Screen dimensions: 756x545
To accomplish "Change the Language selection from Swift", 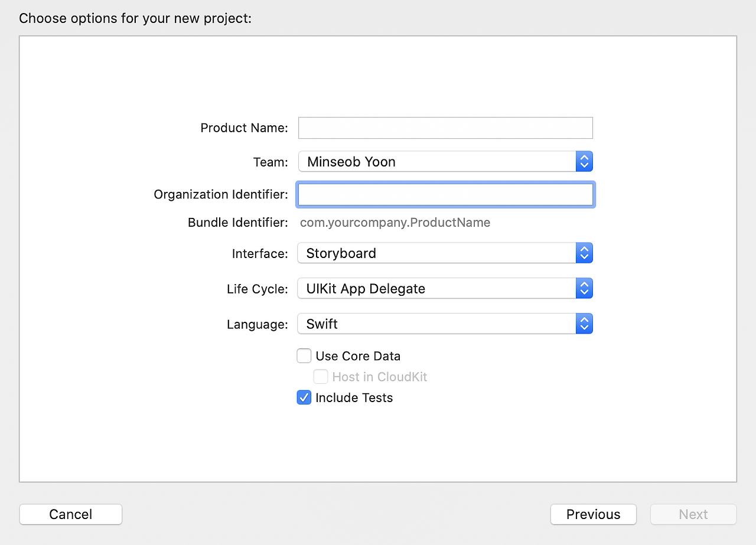I will [437, 324].
